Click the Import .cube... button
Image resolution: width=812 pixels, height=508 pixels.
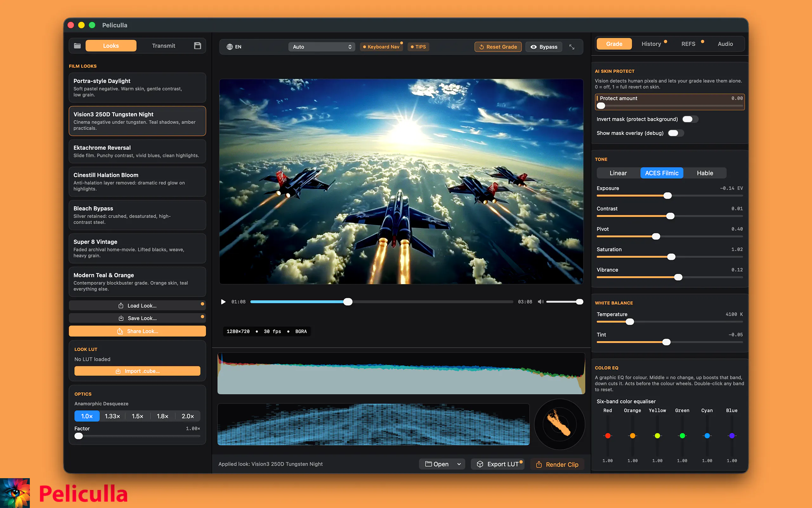(137, 371)
